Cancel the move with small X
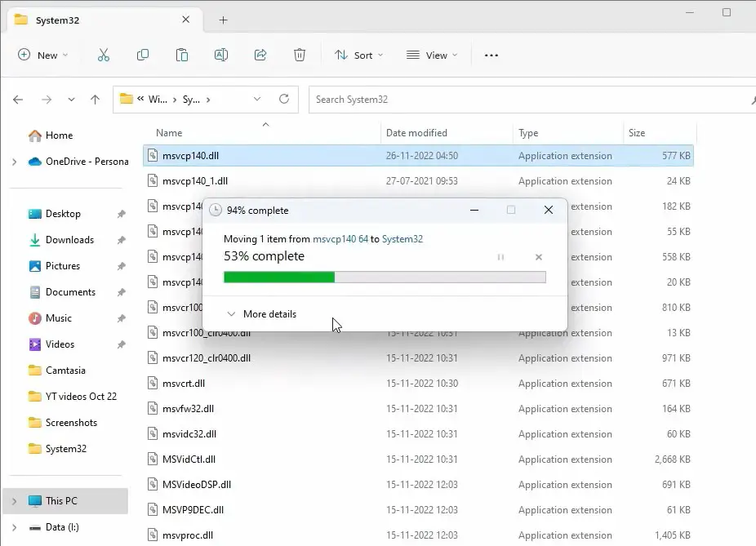 pyautogui.click(x=539, y=257)
